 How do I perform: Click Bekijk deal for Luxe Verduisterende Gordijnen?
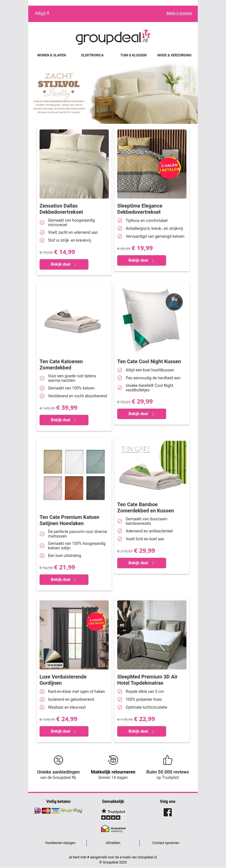64,732
